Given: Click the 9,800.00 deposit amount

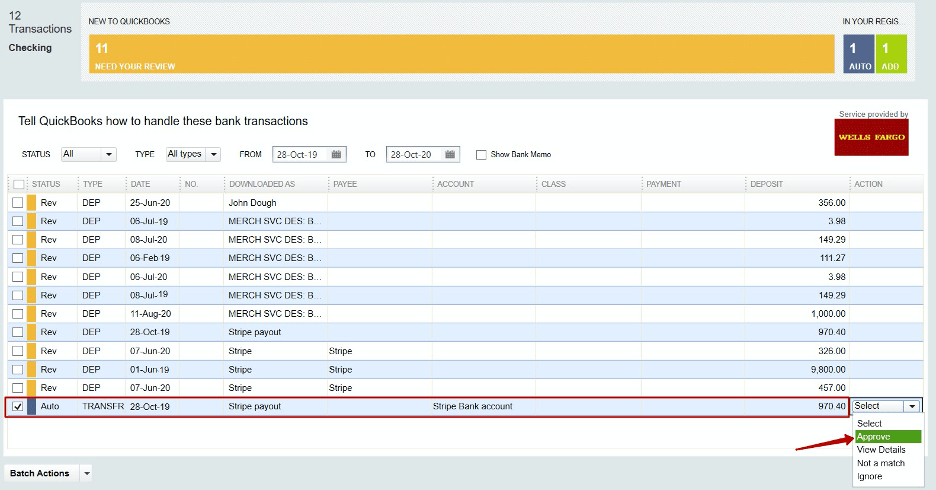Looking at the screenshot, I should click(828, 369).
